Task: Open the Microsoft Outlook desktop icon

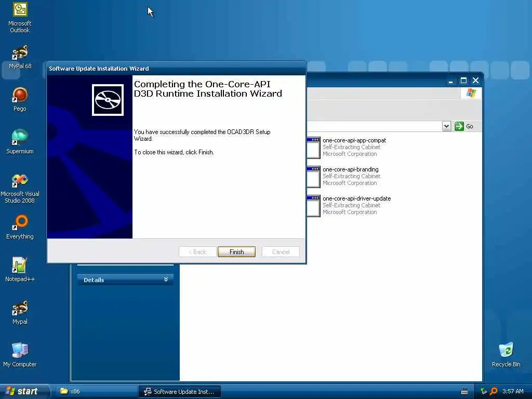Action: (20, 17)
